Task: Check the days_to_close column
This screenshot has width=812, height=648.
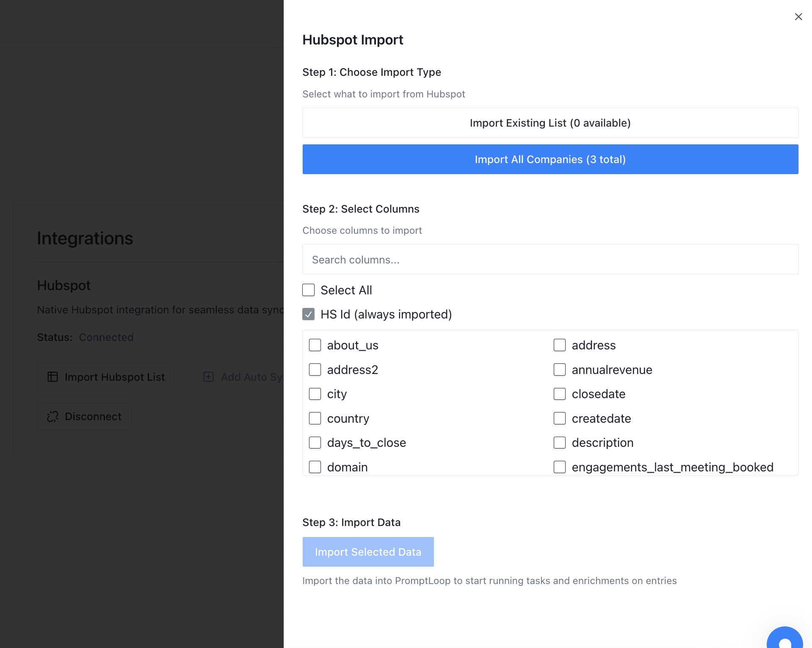Action: (315, 443)
